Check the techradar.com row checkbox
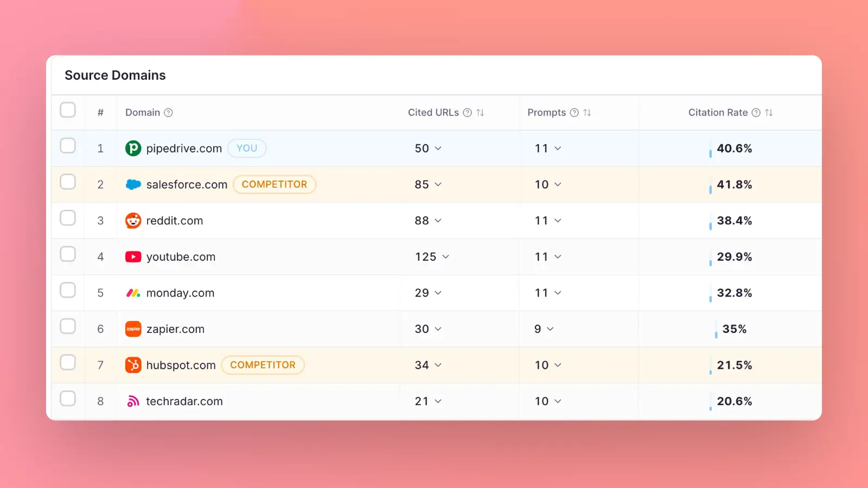 pyautogui.click(x=68, y=399)
